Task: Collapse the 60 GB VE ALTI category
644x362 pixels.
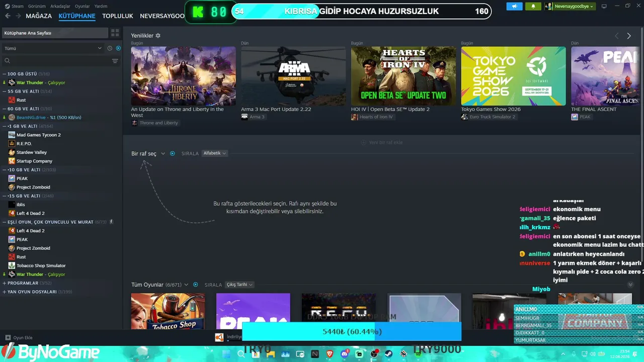Action: click(x=5, y=109)
